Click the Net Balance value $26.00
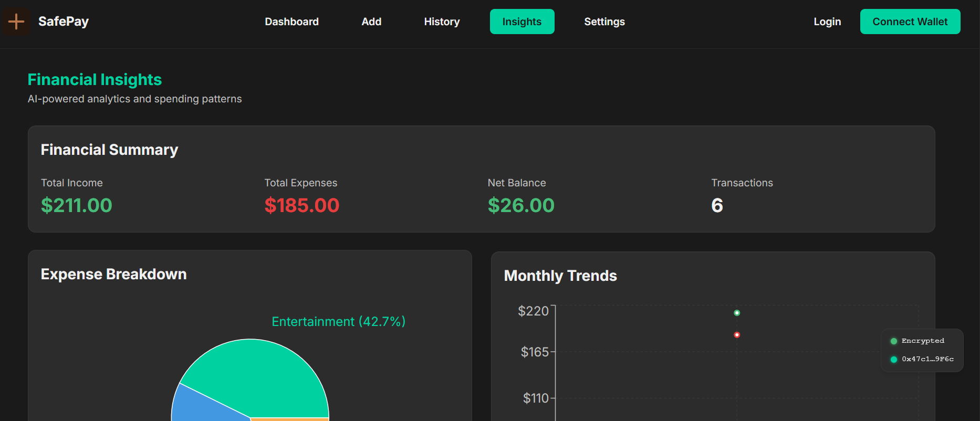The width and height of the screenshot is (980, 421). [521, 205]
